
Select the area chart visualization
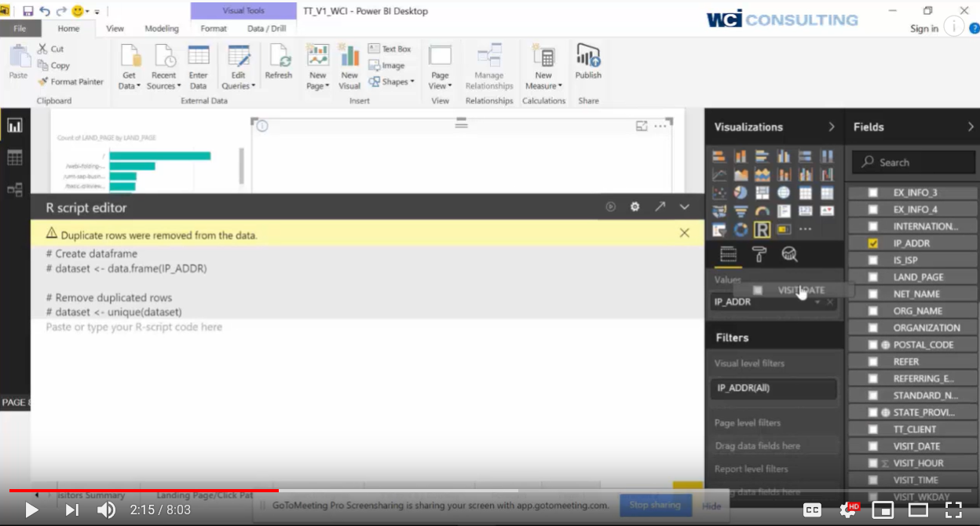[x=740, y=174]
